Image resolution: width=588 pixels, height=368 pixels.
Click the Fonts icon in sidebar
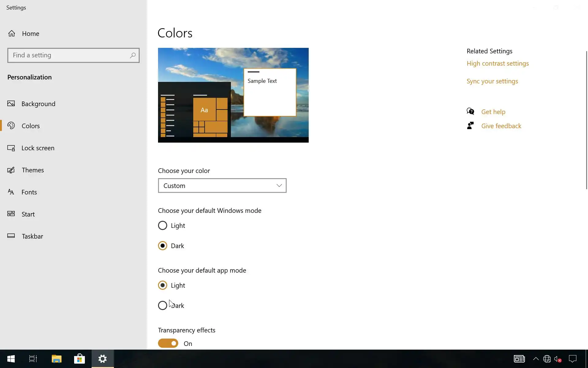click(x=11, y=192)
